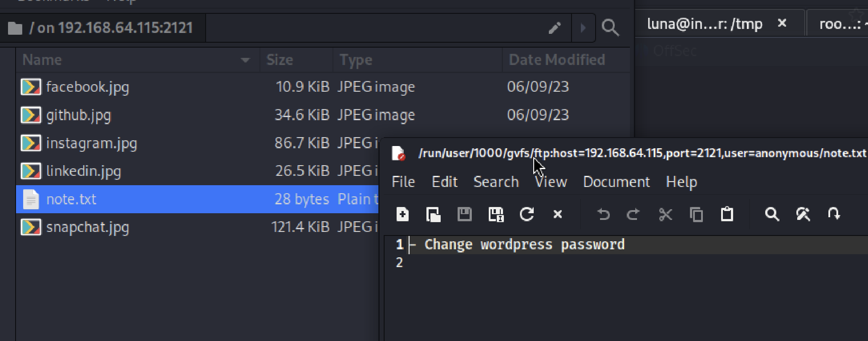Close the luna terminal tab
868x341 pixels.
point(782,23)
